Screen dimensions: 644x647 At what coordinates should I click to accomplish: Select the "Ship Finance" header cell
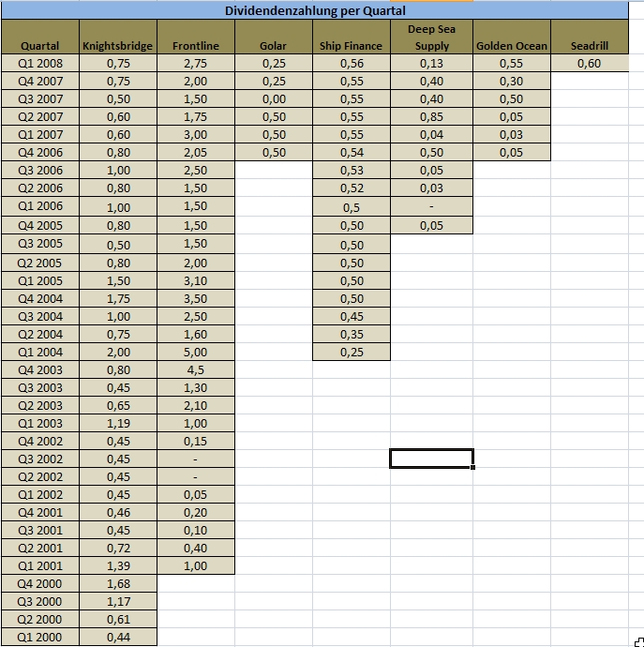click(352, 37)
